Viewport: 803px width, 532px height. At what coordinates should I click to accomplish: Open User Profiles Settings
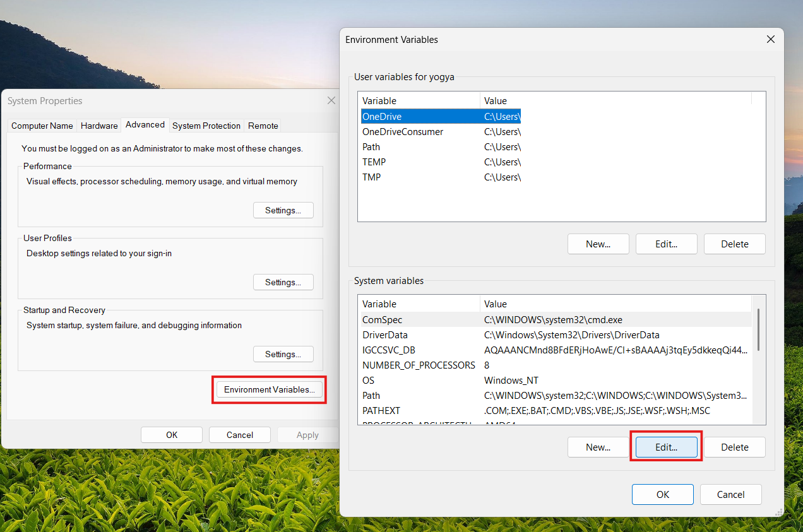(283, 281)
